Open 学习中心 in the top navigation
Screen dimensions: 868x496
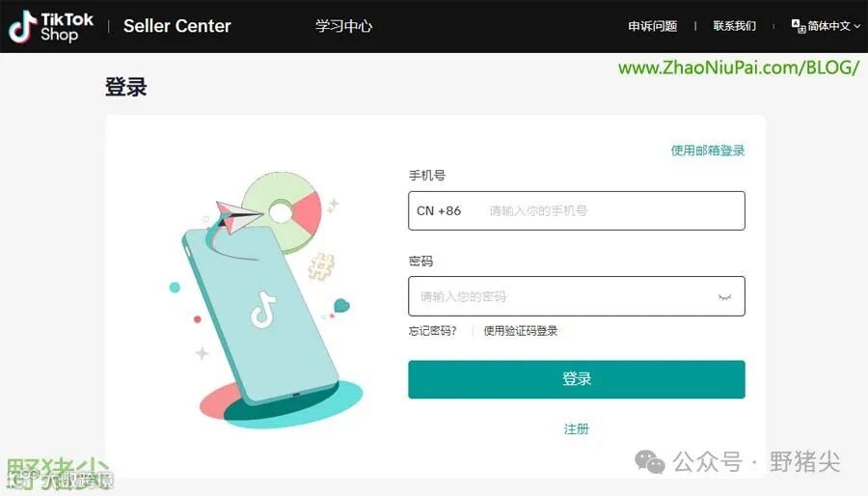[x=343, y=26]
